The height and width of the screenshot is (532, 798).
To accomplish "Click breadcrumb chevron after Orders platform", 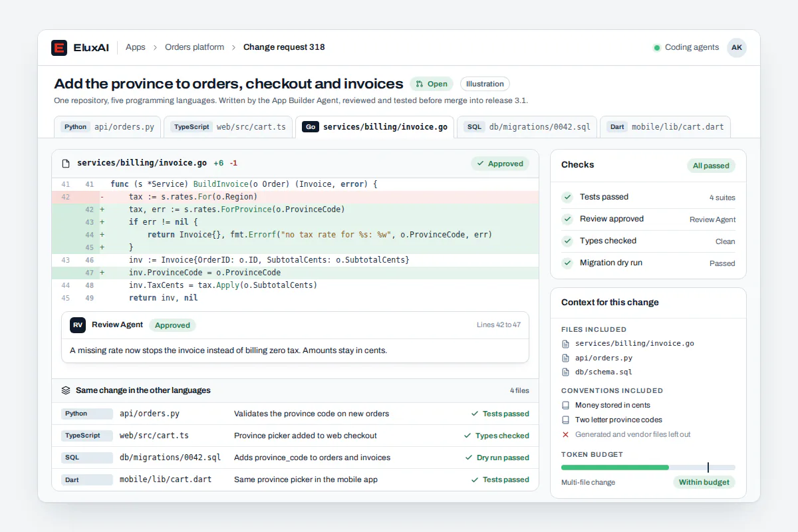I will (x=233, y=47).
